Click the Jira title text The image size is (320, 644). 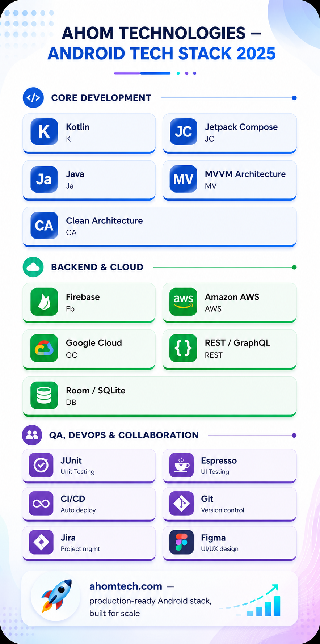click(68, 538)
